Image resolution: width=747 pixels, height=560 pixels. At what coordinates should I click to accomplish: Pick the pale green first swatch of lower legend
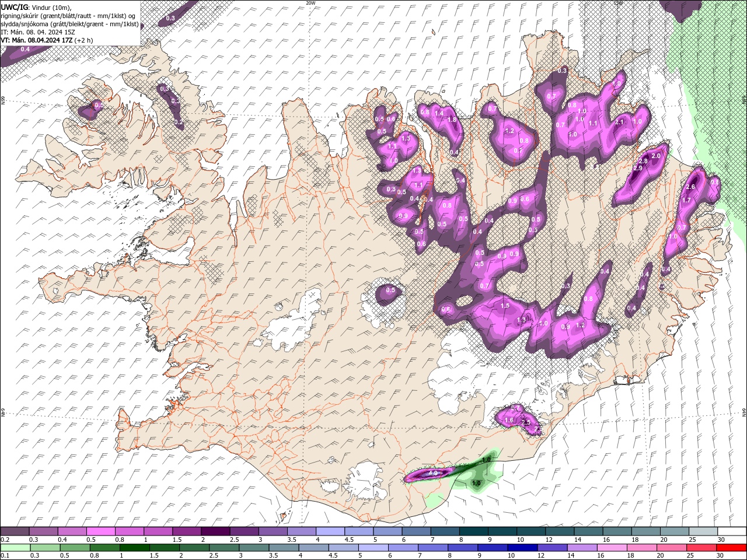[15, 548]
